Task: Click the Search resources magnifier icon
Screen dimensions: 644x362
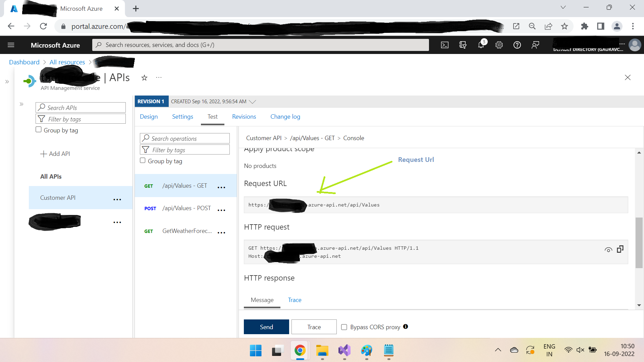Action: pyautogui.click(x=100, y=45)
